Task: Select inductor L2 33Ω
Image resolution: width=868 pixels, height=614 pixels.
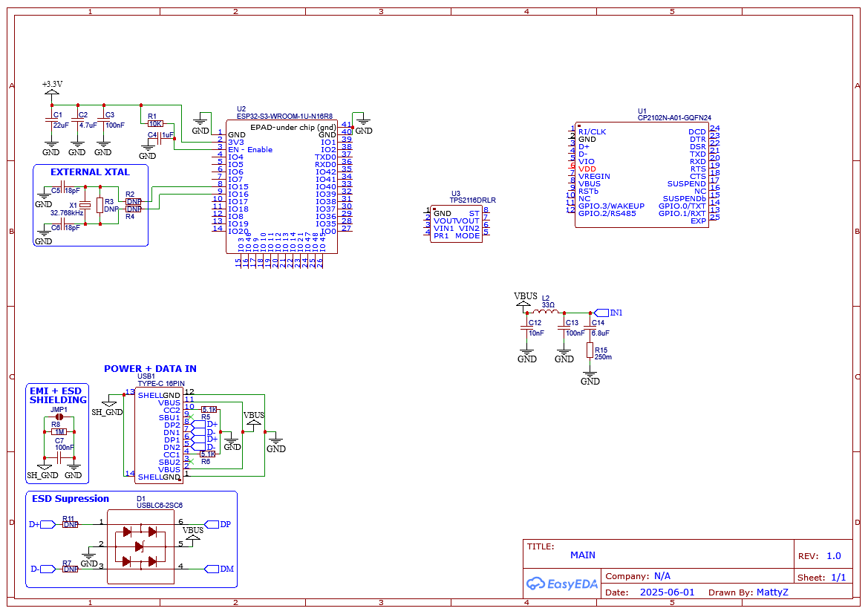Action: pos(546,312)
